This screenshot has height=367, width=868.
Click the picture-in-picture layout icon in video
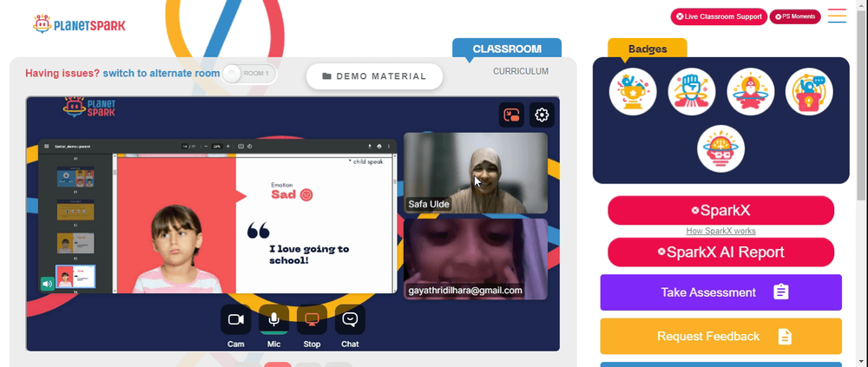point(511,115)
